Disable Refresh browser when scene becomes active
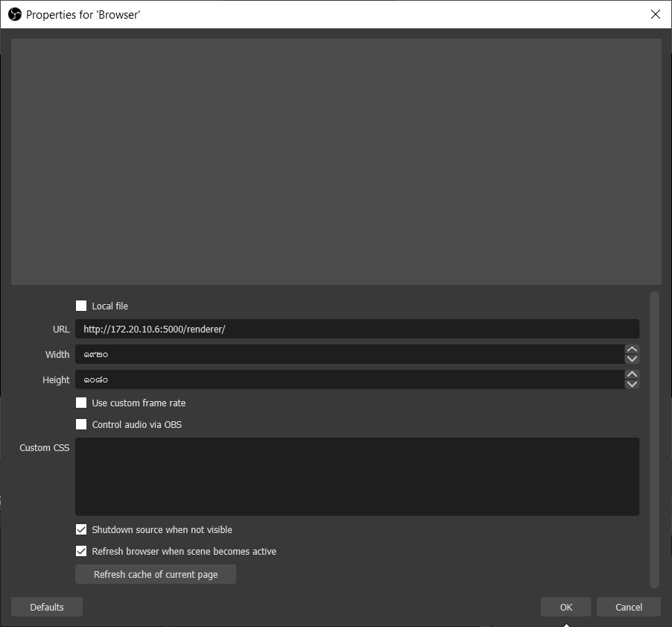This screenshot has width=672, height=627. point(81,551)
